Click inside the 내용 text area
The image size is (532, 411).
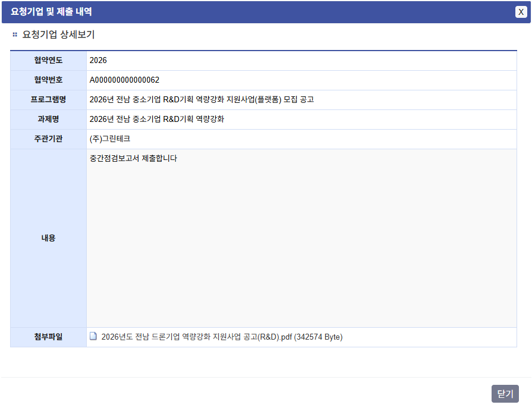[x=301, y=239]
